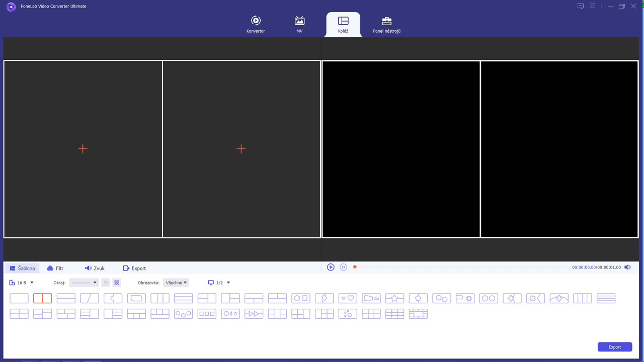The image size is (644, 362).
Task: Select the large and small circle template
Action: pyautogui.click(x=442, y=298)
